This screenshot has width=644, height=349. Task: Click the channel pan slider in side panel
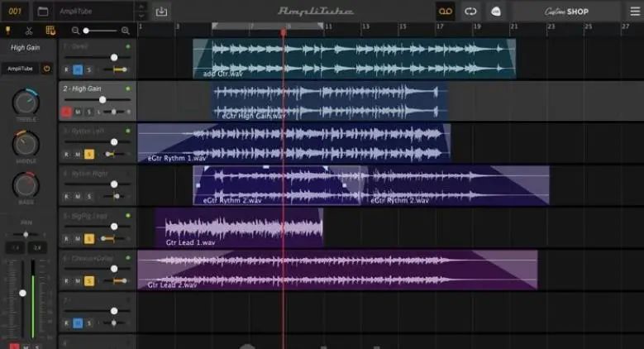pos(26,234)
